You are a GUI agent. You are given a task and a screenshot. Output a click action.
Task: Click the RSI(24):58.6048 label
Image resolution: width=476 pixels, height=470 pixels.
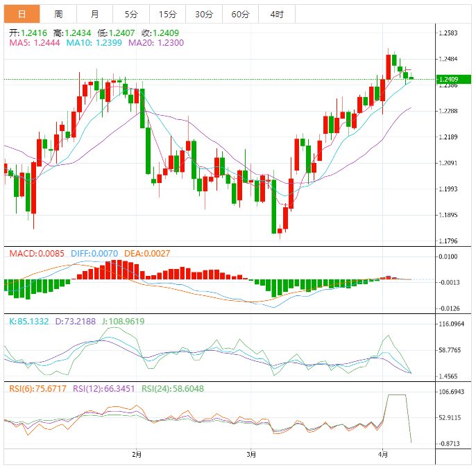tap(173, 389)
